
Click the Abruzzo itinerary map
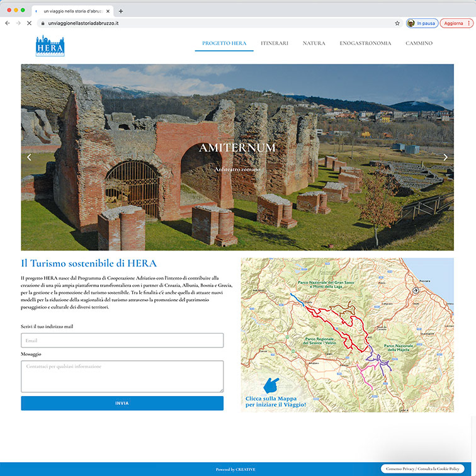[348, 335]
